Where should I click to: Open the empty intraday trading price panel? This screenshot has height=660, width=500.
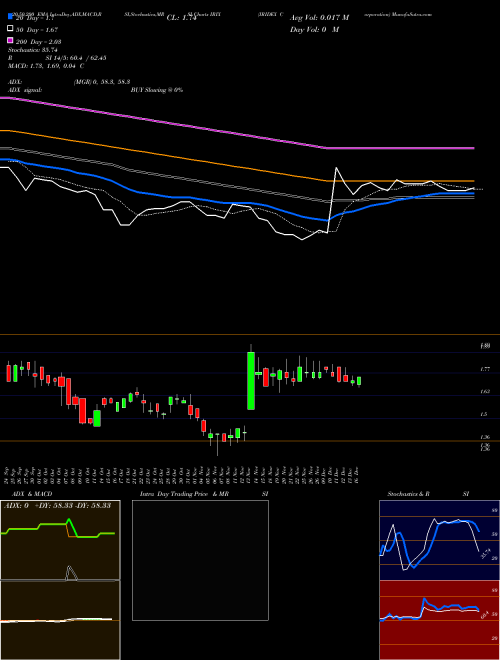(200, 560)
